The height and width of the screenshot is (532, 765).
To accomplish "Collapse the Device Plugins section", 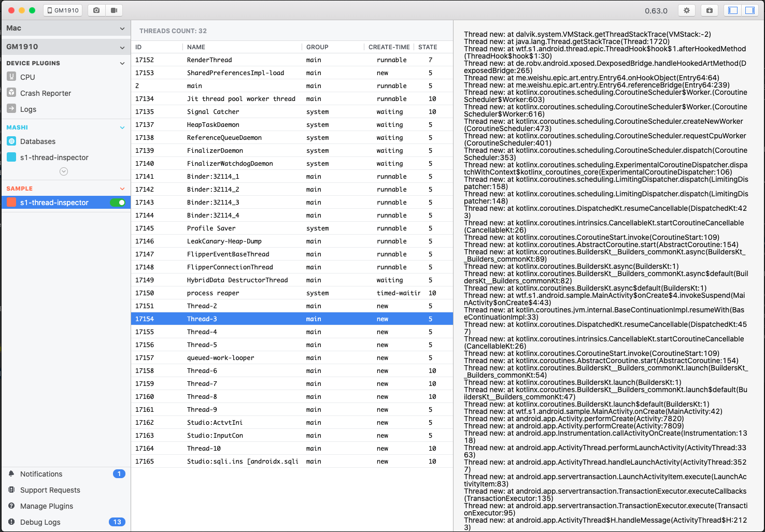I will click(x=122, y=63).
